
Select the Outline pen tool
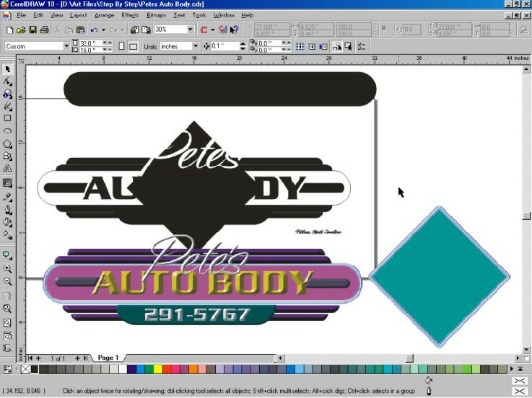click(7, 210)
